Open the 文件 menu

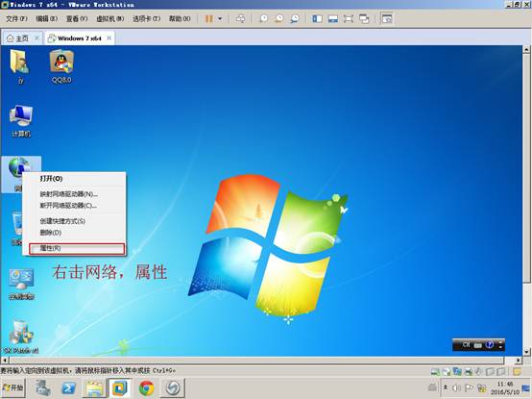click(x=16, y=18)
